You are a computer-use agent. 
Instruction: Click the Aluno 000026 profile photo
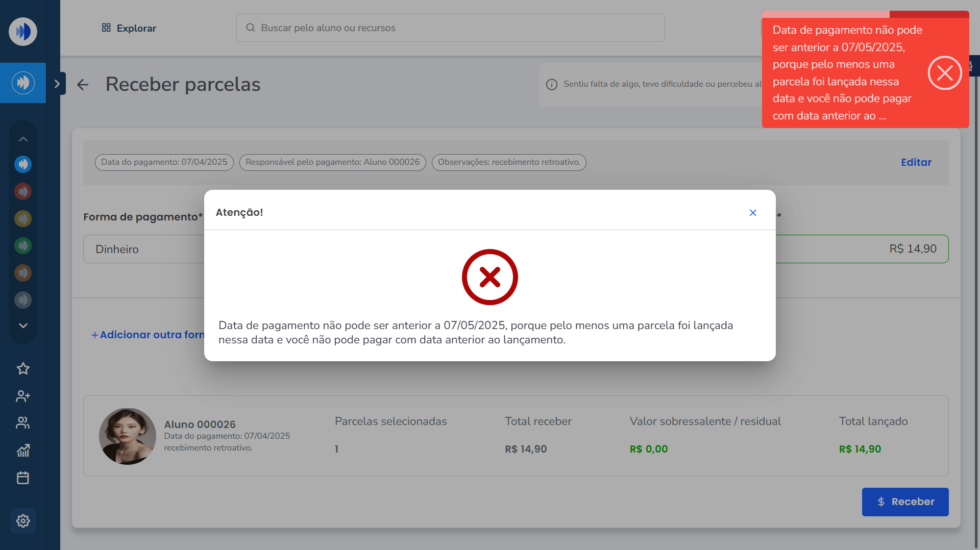128,436
